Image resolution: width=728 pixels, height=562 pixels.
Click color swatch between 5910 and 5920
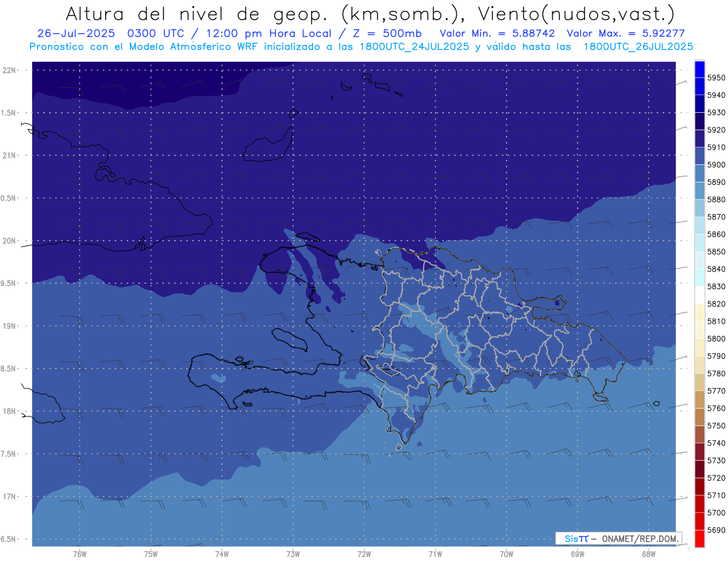coord(699,138)
